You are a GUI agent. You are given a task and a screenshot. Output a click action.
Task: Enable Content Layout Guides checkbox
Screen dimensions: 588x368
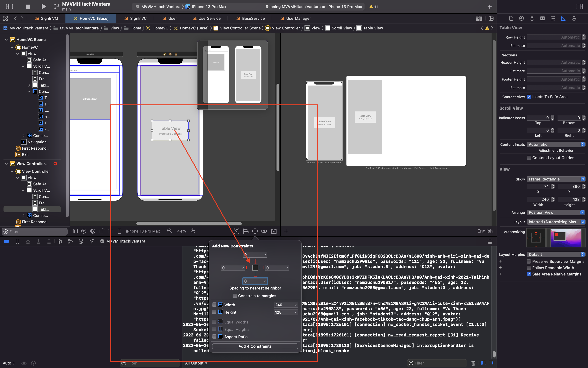pyautogui.click(x=529, y=158)
